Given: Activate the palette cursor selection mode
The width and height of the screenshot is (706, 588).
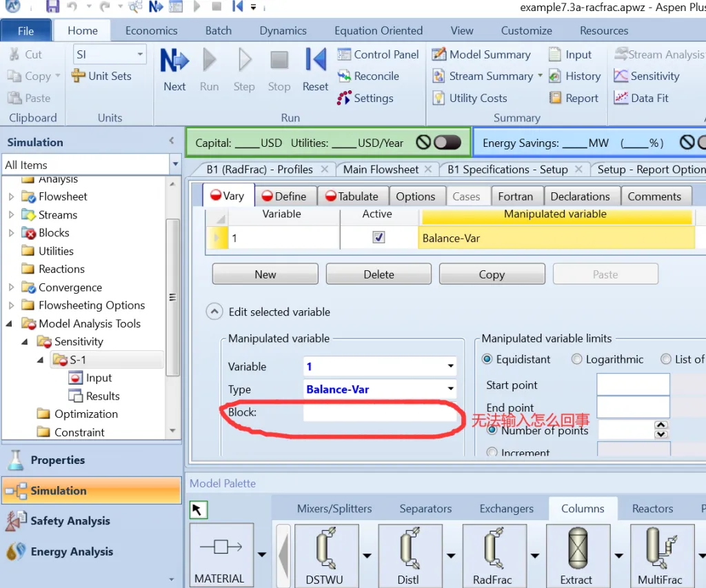Looking at the screenshot, I should (198, 509).
